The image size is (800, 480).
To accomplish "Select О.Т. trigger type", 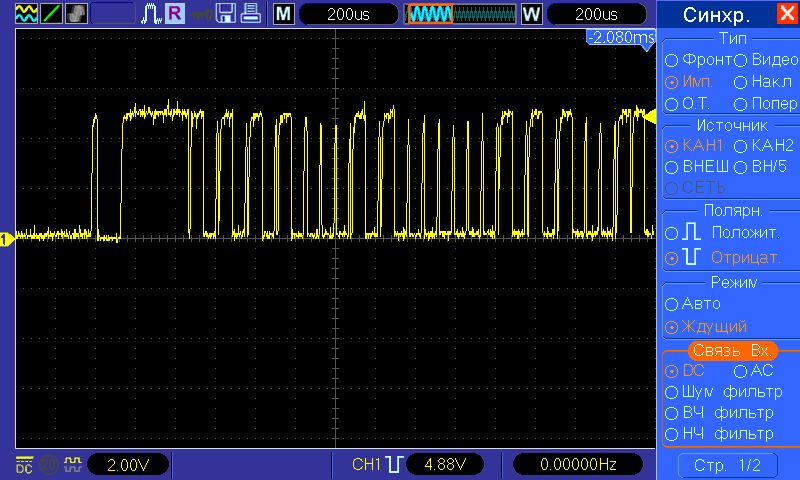I will 688,104.
